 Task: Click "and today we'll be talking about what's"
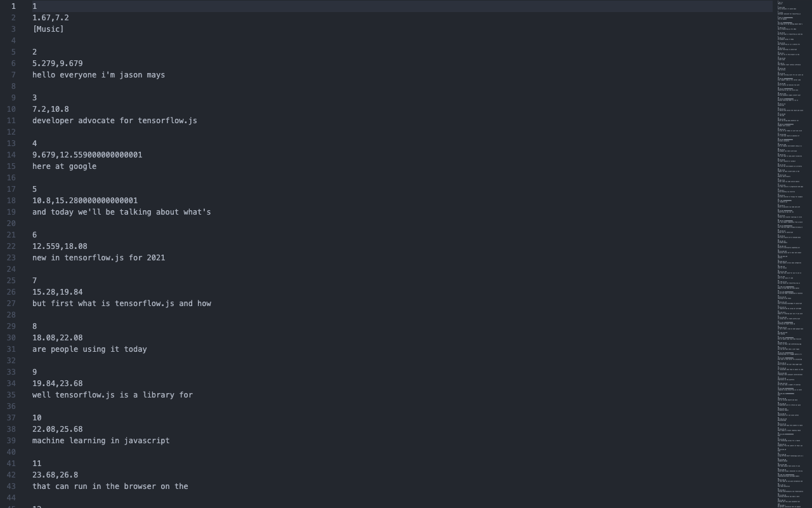[122, 212]
